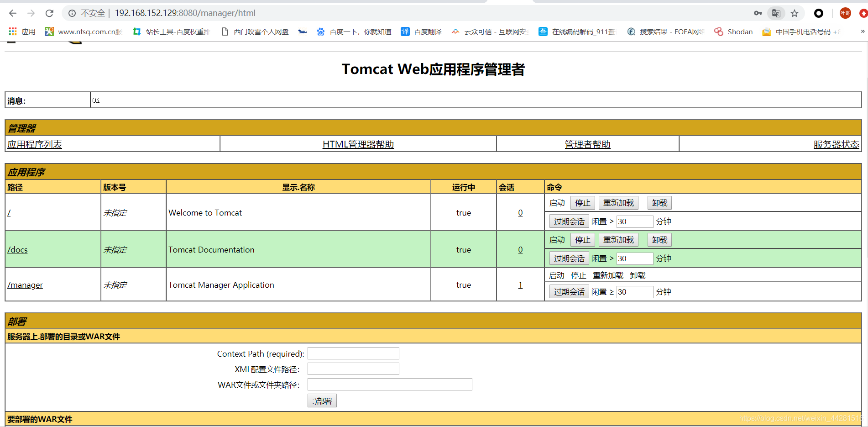Select the Tomcat Manager Application display name
This screenshot has width=868, height=427.
point(221,285)
